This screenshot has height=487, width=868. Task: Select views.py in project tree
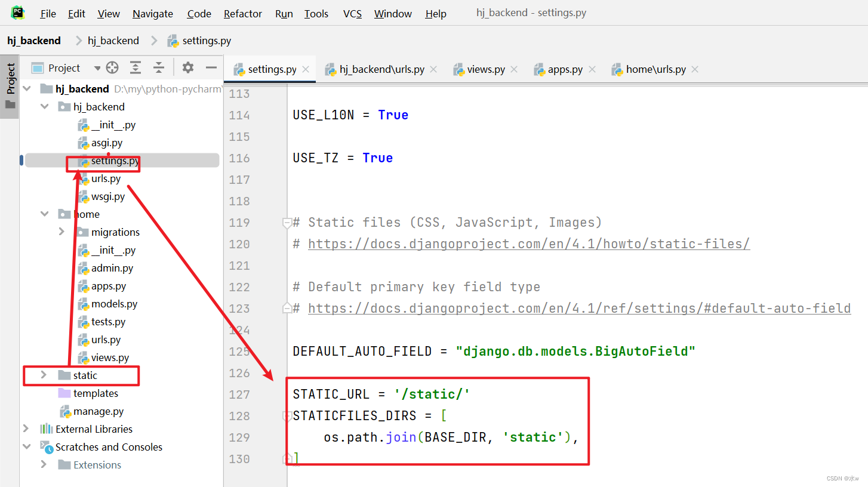(104, 357)
